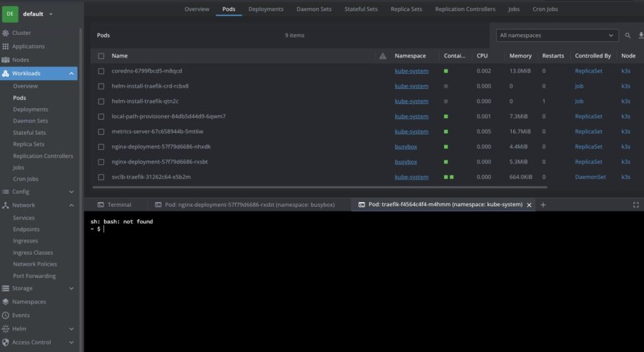Open Cluster from the sidebar
The height and width of the screenshot is (352, 644).
21,33
